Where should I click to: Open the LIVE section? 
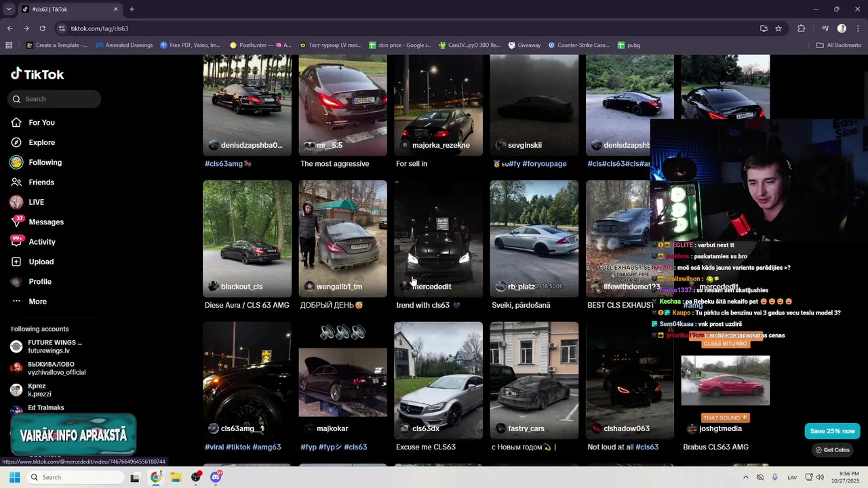click(36, 202)
